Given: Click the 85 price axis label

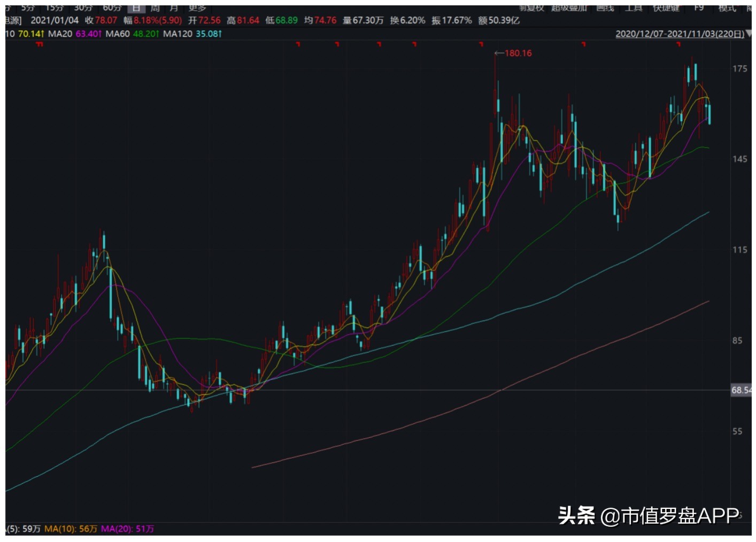Looking at the screenshot, I should coord(737,340).
